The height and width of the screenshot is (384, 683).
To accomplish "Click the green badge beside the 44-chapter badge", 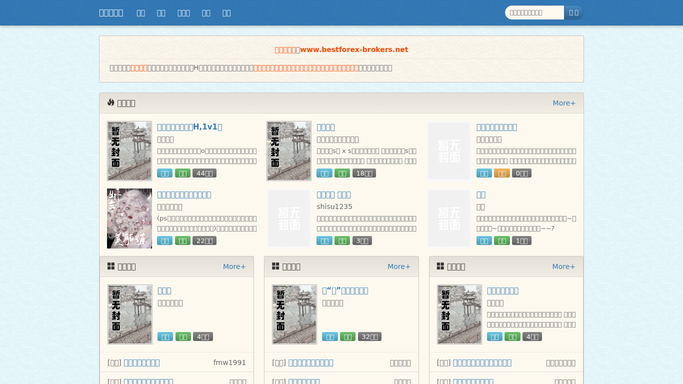I will coord(183,173).
